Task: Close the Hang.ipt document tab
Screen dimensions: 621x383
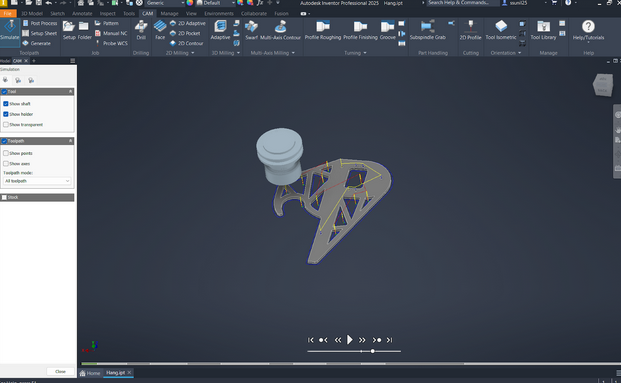Action: (129, 373)
